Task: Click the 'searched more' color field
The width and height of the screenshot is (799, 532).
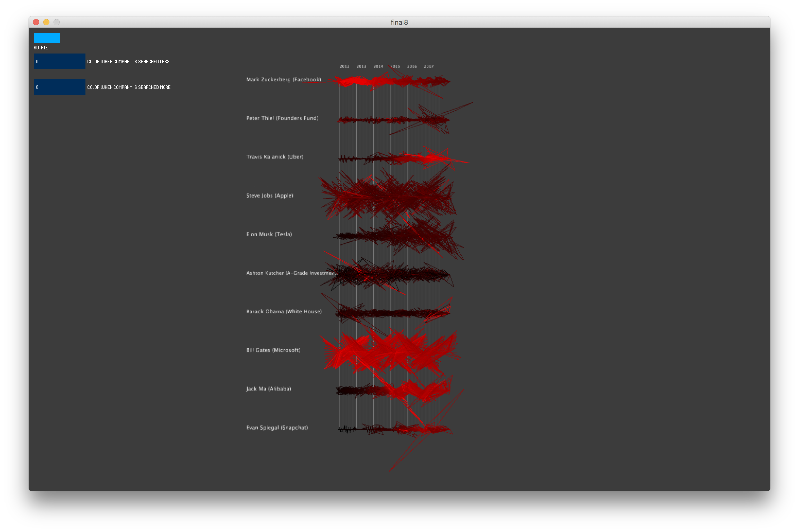Action: (x=59, y=87)
